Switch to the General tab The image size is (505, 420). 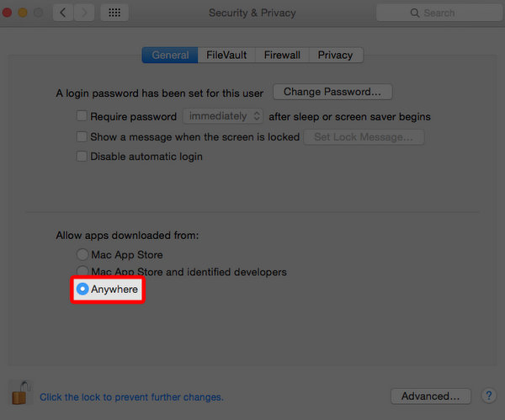(170, 55)
